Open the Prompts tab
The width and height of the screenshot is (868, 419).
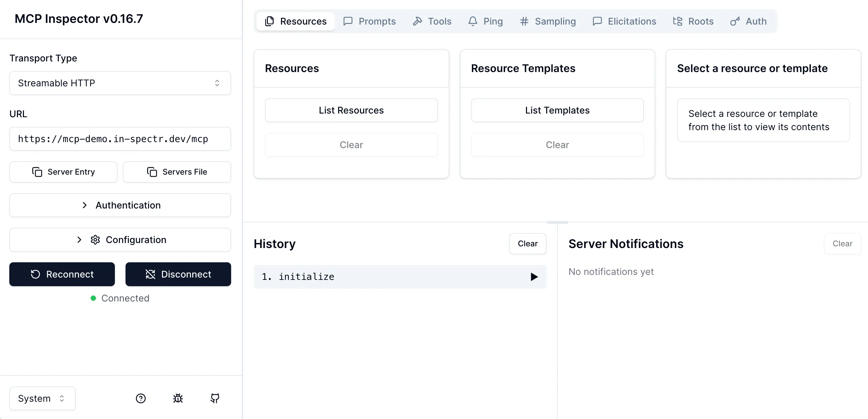tap(369, 21)
